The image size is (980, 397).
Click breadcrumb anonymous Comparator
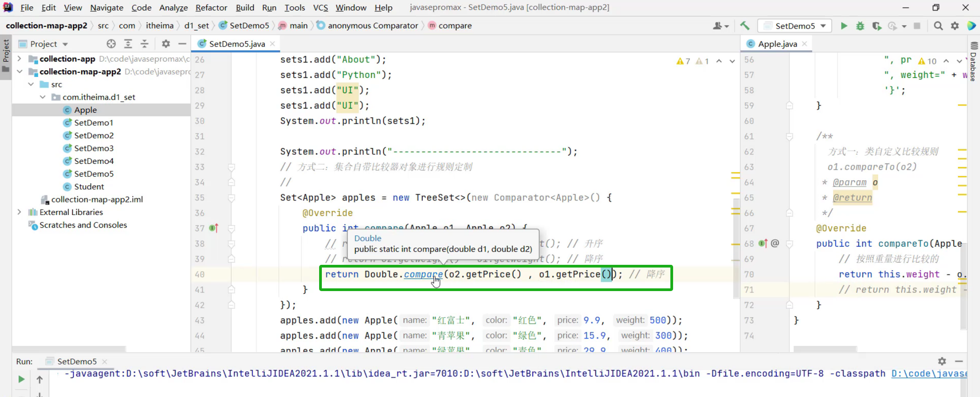pyautogui.click(x=373, y=26)
